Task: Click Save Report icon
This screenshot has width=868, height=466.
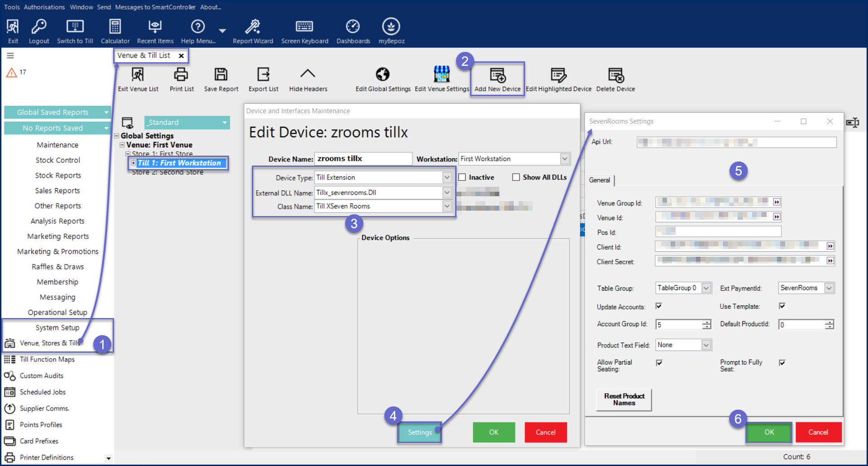Action: pyautogui.click(x=221, y=74)
